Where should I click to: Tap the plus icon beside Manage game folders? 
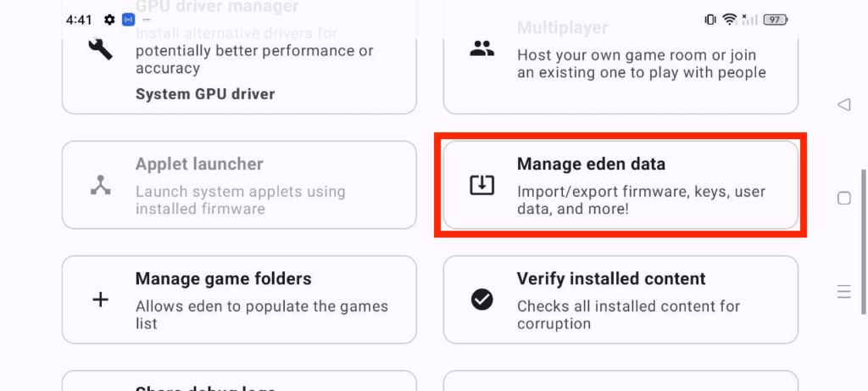coord(100,300)
